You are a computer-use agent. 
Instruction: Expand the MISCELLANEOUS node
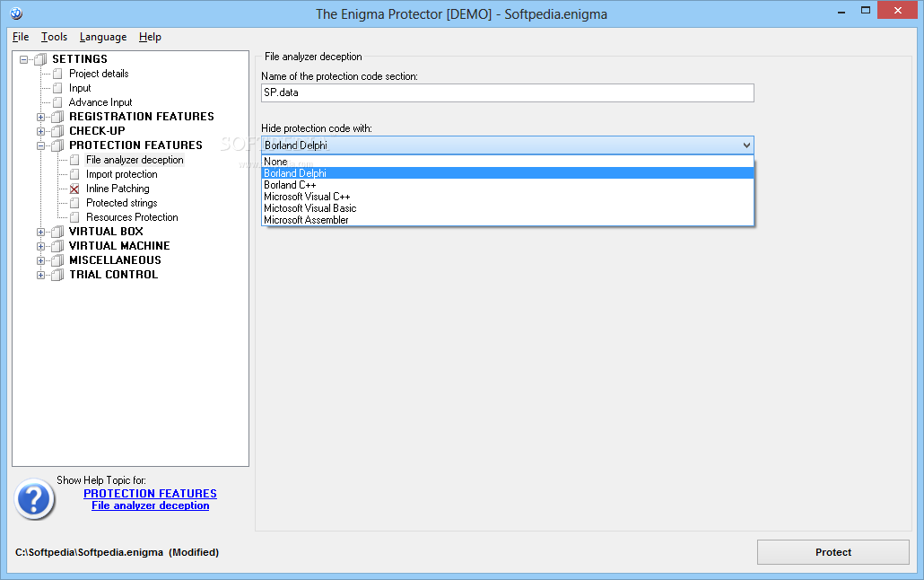(40, 260)
